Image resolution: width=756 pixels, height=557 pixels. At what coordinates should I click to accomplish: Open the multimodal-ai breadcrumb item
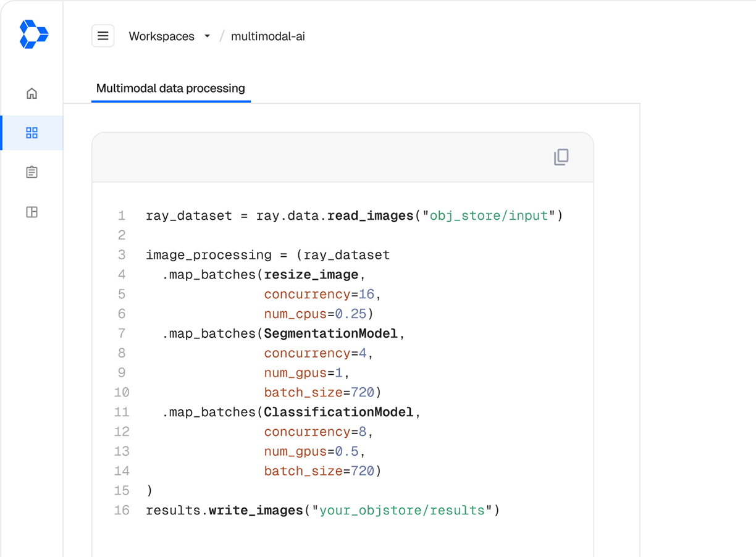[267, 36]
